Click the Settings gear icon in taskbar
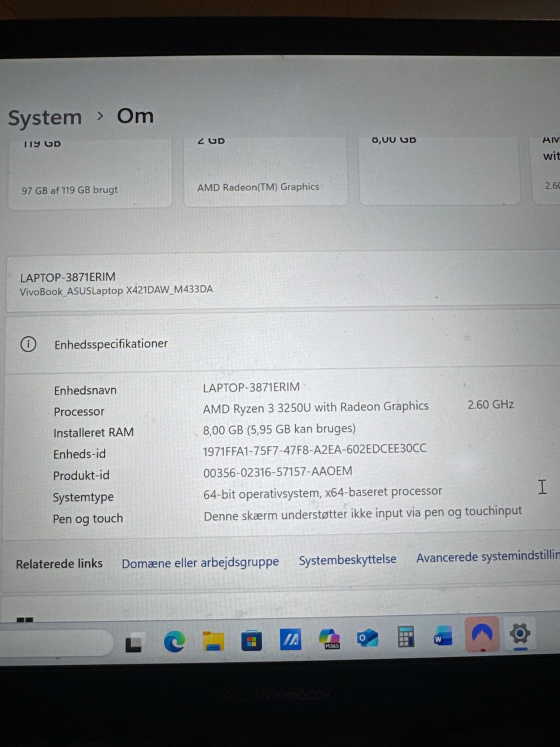The width and height of the screenshot is (560, 747). [520, 633]
